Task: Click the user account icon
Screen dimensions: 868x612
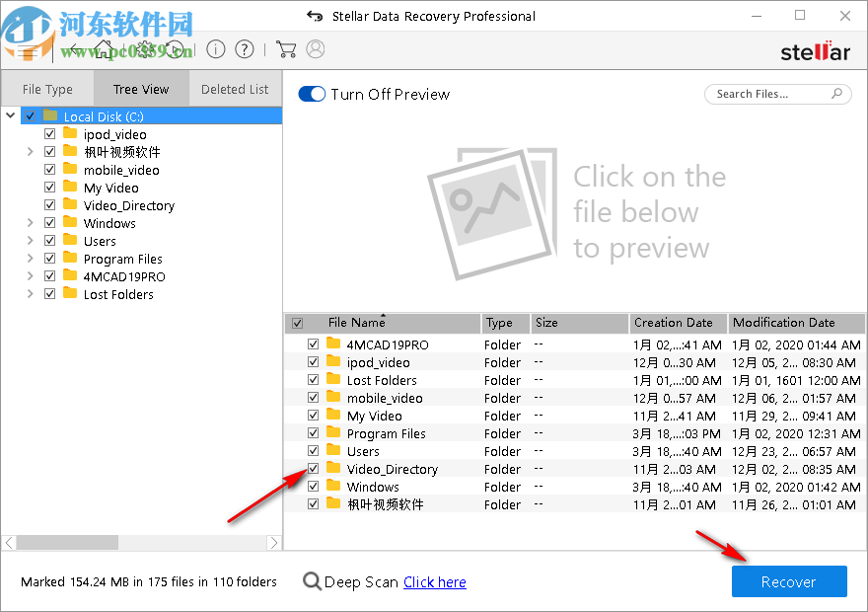Action: (314, 48)
